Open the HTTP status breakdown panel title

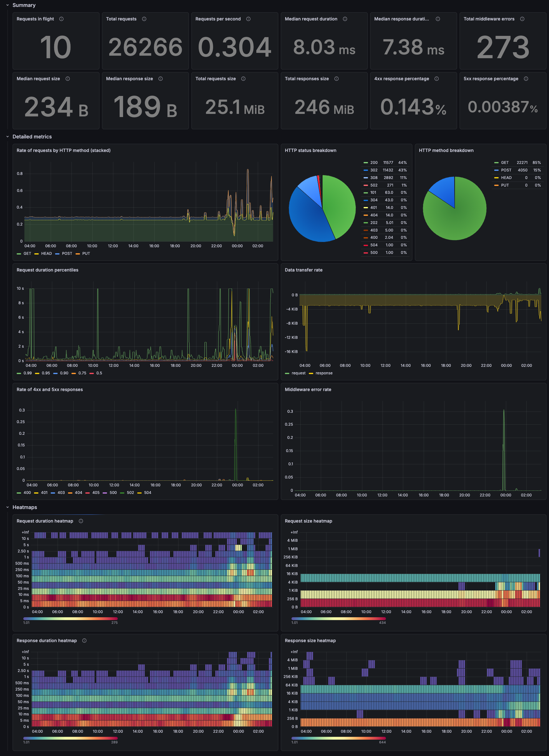(310, 151)
